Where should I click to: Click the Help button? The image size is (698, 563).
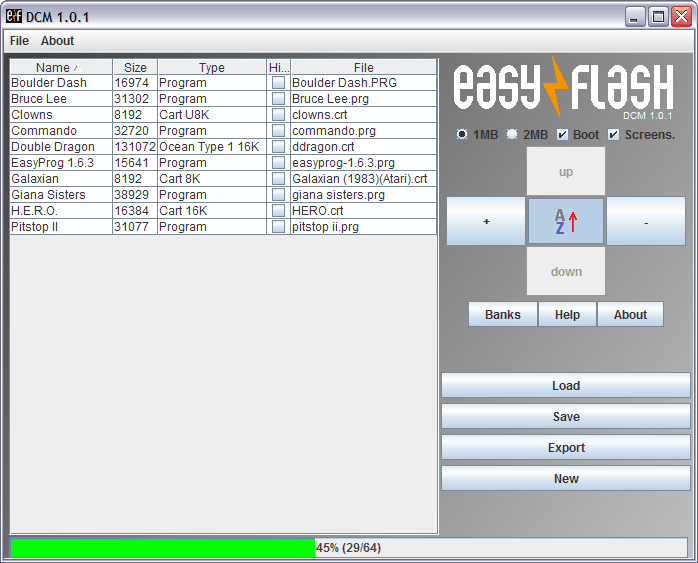[x=567, y=314]
